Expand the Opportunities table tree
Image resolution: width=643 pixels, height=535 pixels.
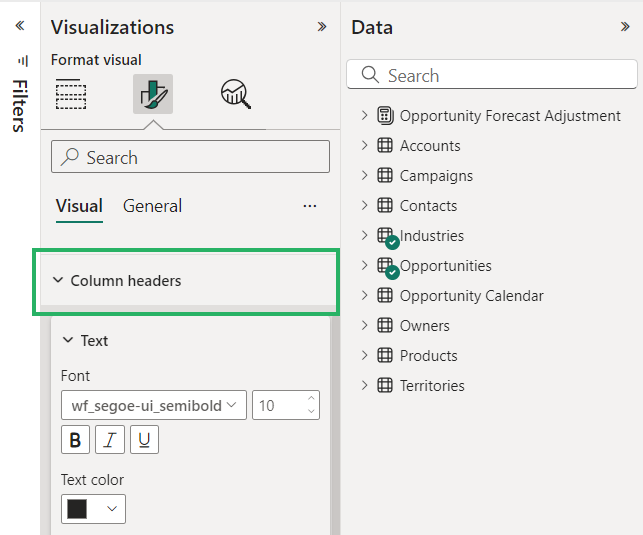(364, 266)
